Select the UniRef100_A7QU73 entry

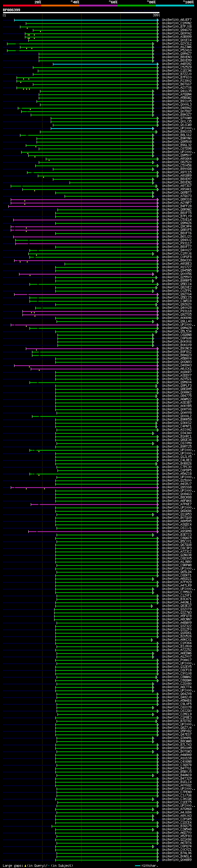pos(176,196)
